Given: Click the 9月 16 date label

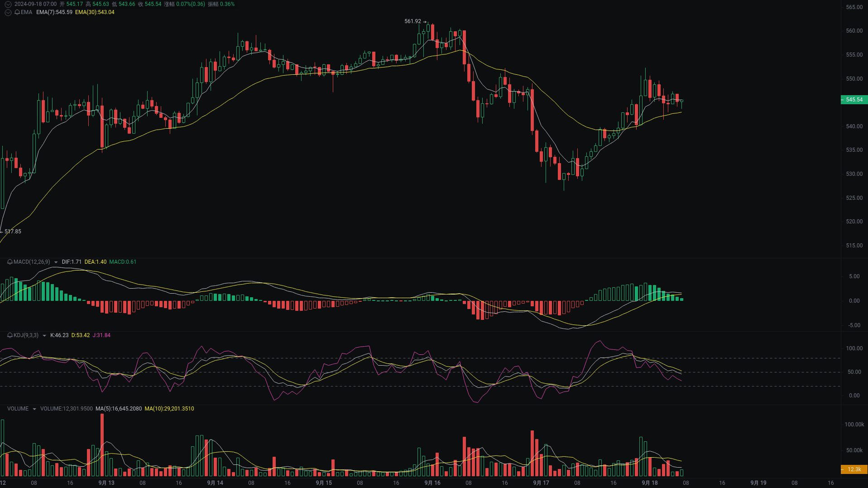Looking at the screenshot, I should (x=432, y=483).
